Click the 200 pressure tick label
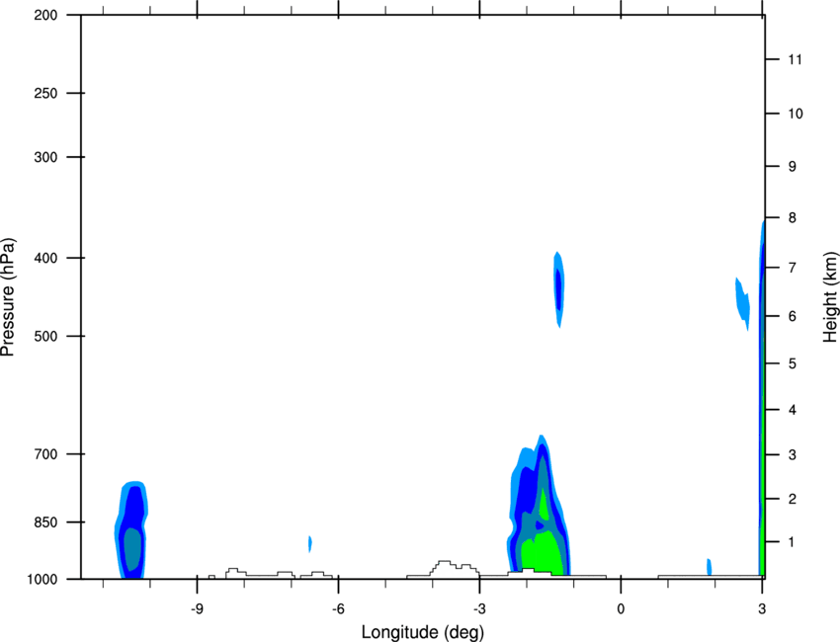 (x=45, y=15)
